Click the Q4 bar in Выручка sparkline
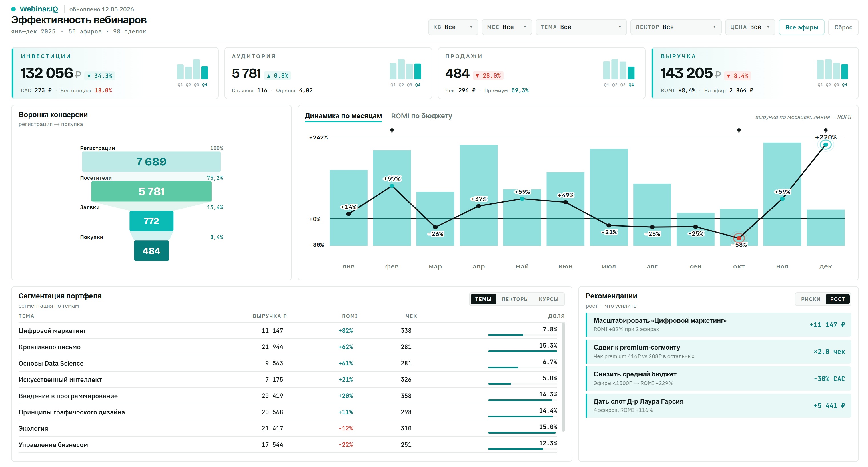868x467 pixels. pyautogui.click(x=844, y=71)
